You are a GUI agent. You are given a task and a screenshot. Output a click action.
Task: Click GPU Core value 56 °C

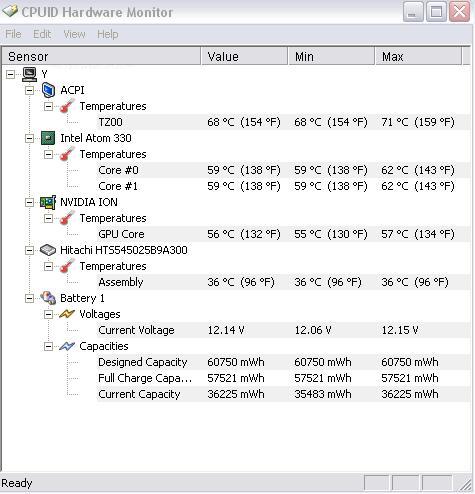point(244,234)
